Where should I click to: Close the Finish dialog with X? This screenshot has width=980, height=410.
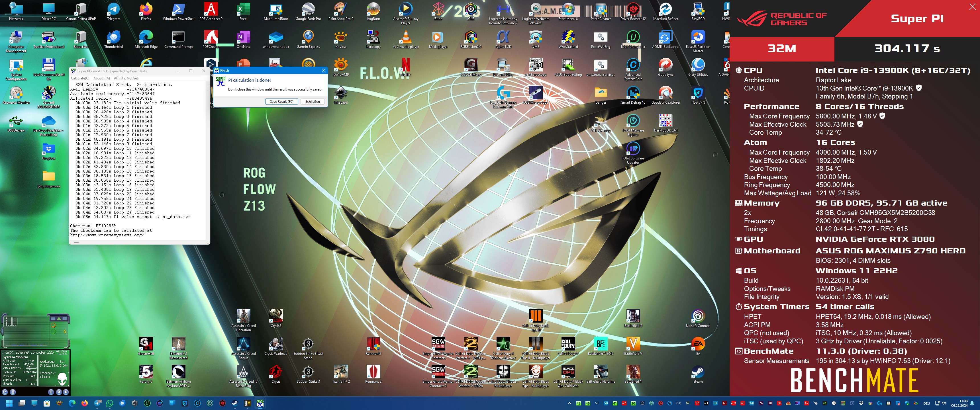323,70
